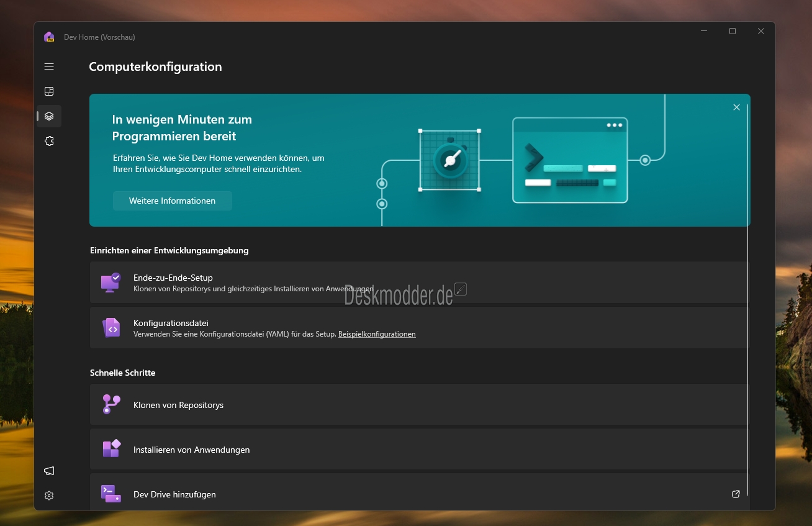Maximize the Dev Home window
Screen dimensions: 812x526
click(x=733, y=31)
